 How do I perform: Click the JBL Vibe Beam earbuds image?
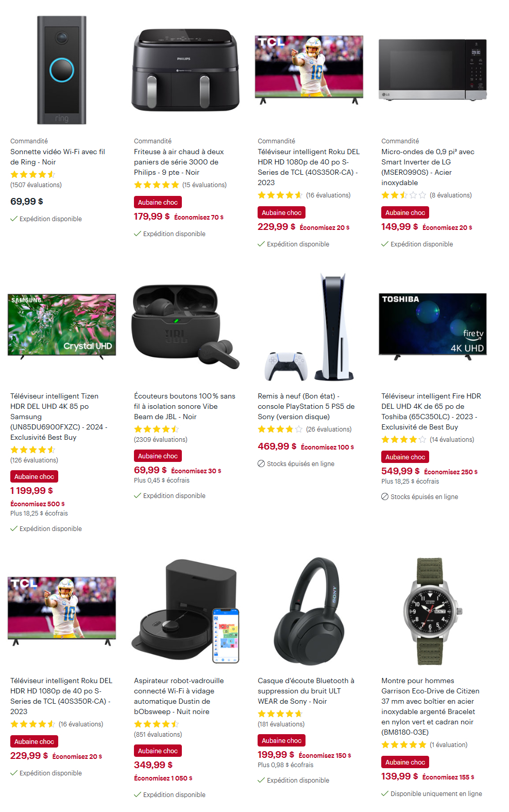point(185,326)
